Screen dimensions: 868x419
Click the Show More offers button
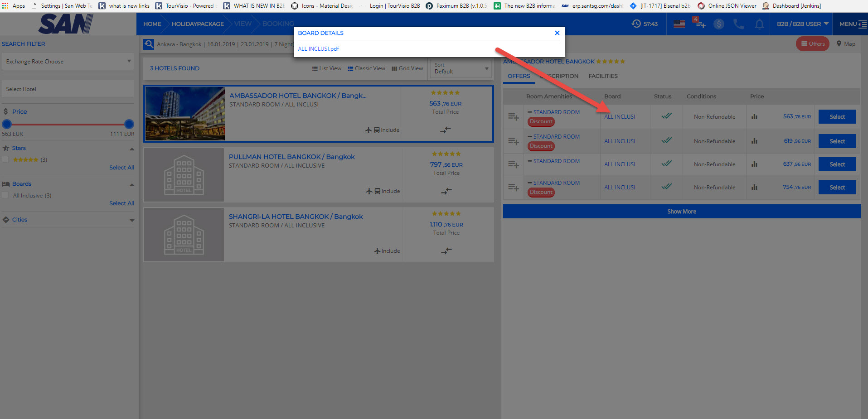(x=681, y=212)
